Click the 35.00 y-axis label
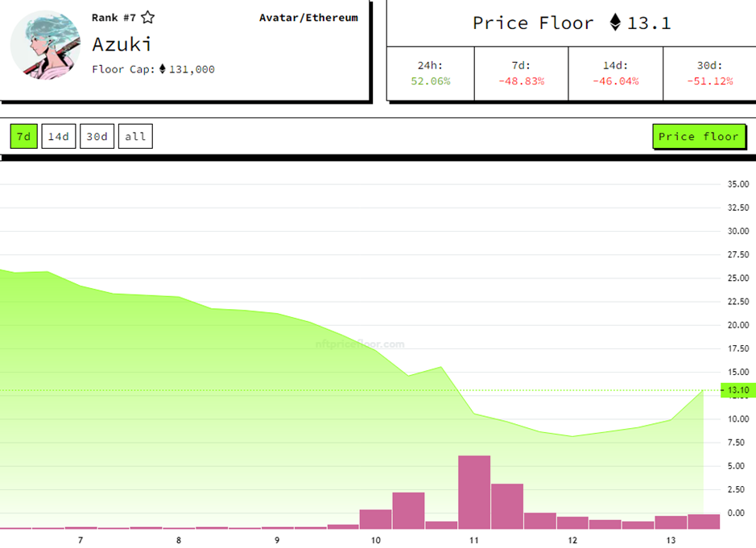 pos(738,184)
